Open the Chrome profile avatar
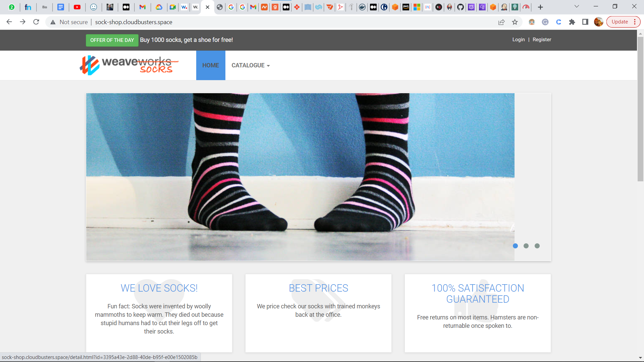This screenshot has width=644, height=362. (x=599, y=22)
